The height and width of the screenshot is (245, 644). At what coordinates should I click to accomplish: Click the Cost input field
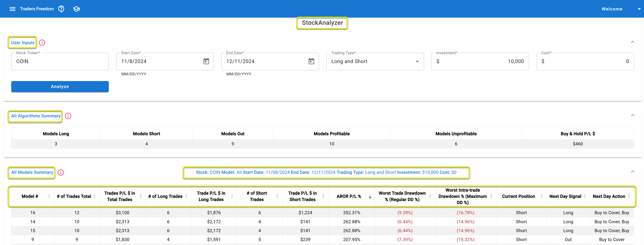[585, 61]
